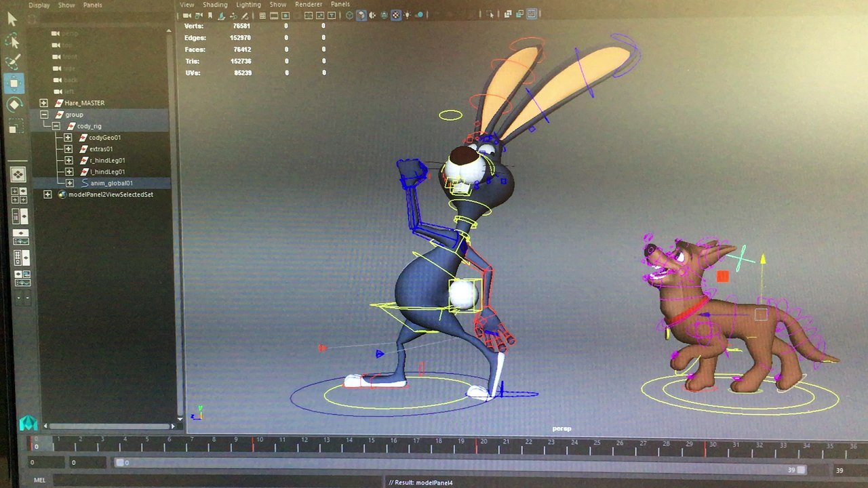Select the cody_rig node
Screen dimensions: 868x488
[89, 126]
